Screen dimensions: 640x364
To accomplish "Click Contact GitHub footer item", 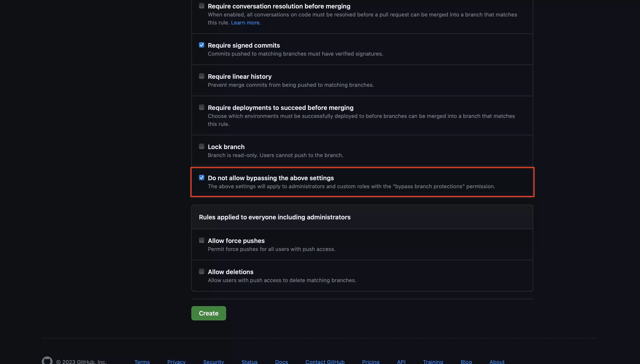I will pos(325,361).
